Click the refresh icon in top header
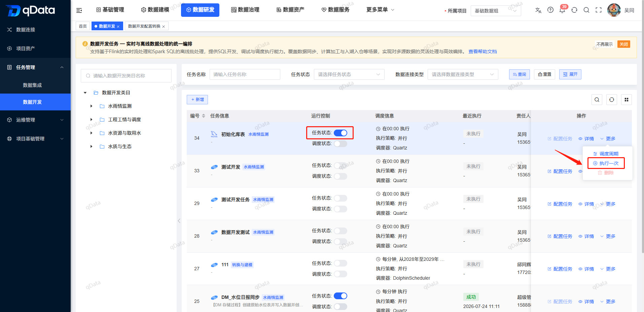 [x=574, y=10]
